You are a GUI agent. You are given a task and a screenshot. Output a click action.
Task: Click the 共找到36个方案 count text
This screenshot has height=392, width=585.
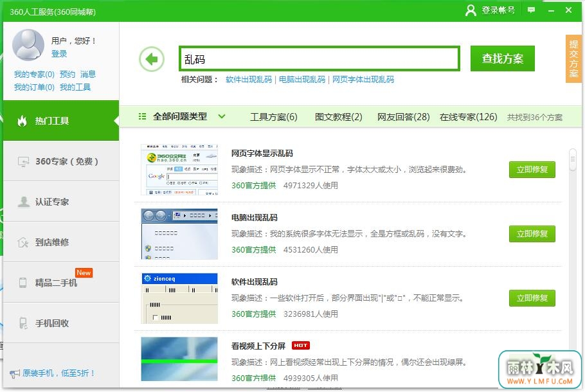tap(535, 118)
